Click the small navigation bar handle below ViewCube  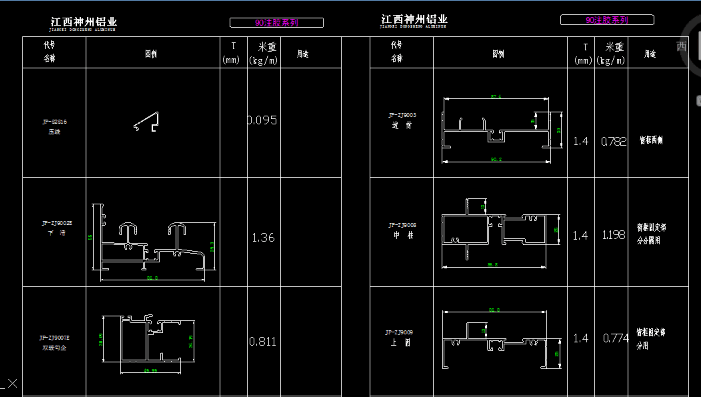click(x=698, y=101)
